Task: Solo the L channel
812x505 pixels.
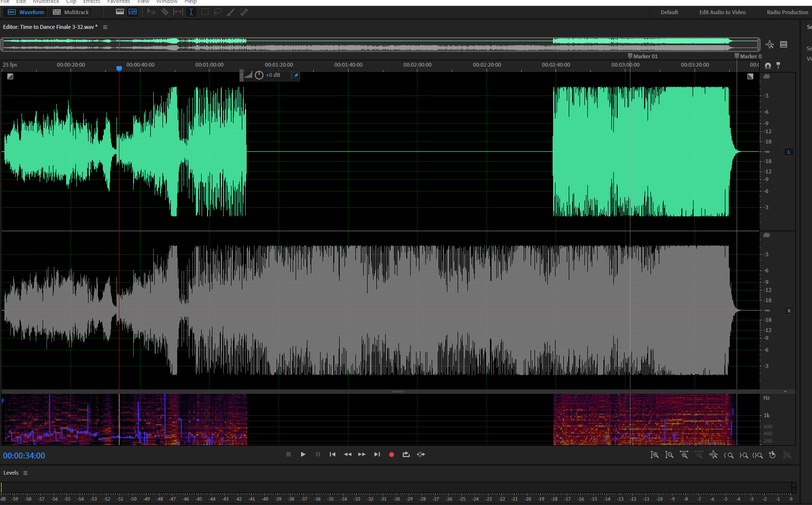Action: pos(789,152)
